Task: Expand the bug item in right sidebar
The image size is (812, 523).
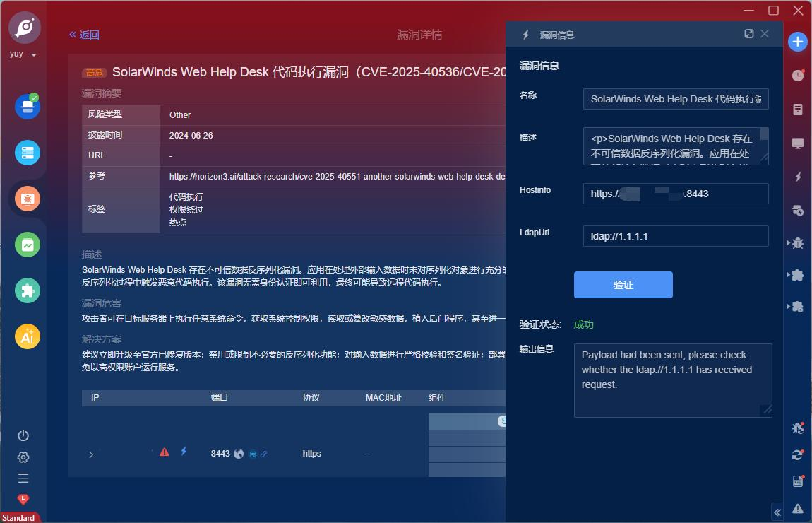Action: (x=797, y=242)
